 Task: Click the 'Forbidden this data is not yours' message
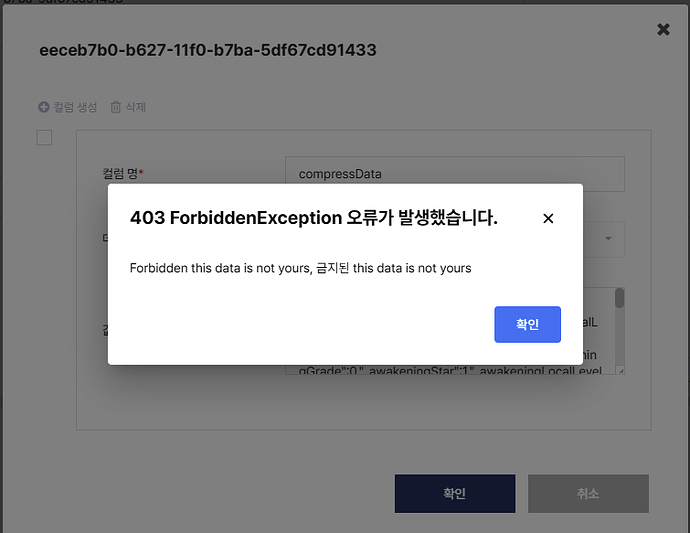pos(300,268)
